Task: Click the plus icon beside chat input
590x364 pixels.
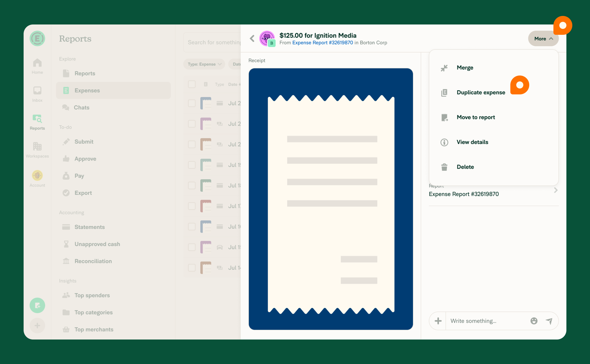Action: (438, 321)
